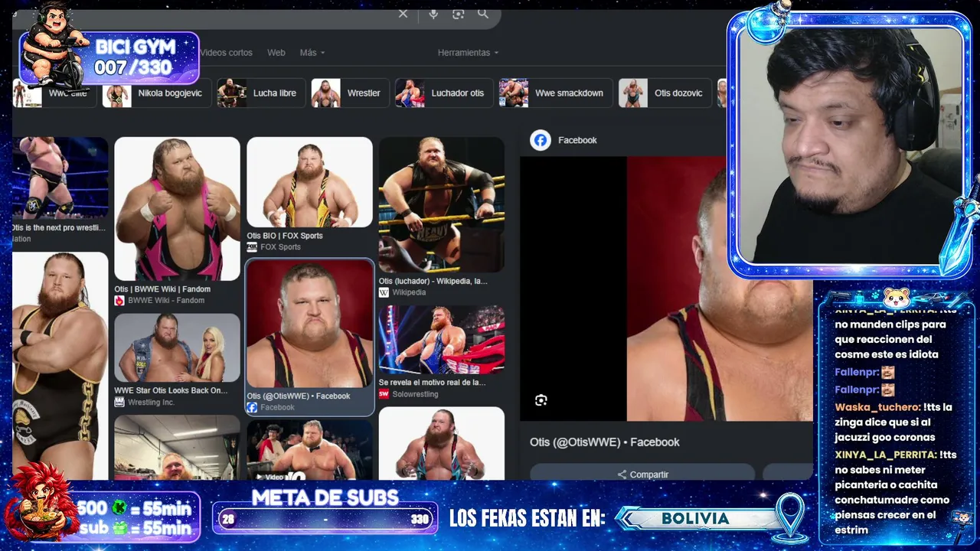Open the Otis is the next pro wrestling thumbnail
The image size is (980, 551).
click(x=60, y=178)
